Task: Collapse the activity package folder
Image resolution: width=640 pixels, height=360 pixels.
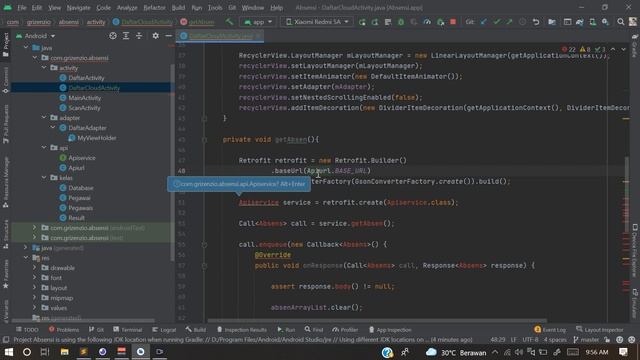Action: (x=44, y=68)
